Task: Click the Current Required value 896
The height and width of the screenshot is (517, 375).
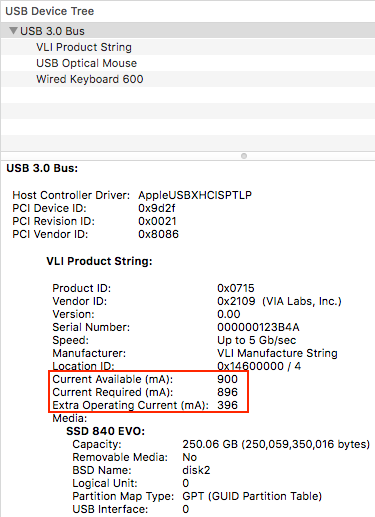Action: point(227,392)
